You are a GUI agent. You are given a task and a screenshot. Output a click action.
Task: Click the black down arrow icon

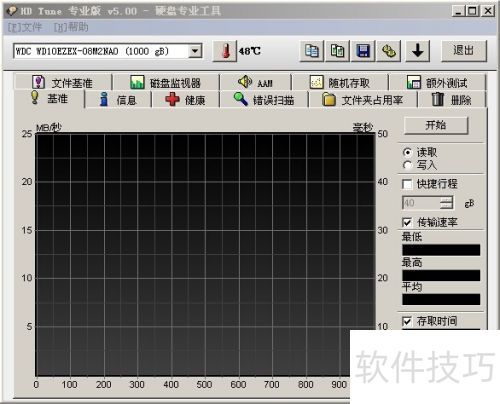coord(418,51)
